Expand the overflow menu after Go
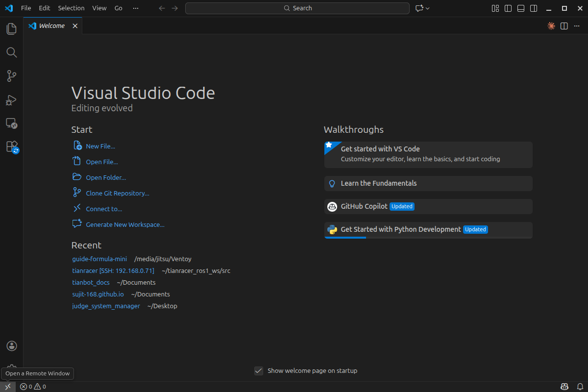The image size is (588, 392). tap(136, 8)
